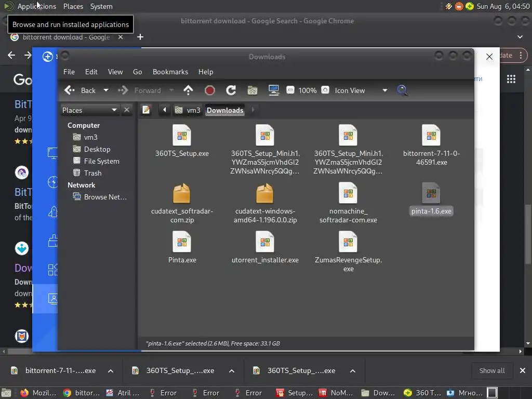532x399 pixels.
Task: Open the Help menu
Action: 206,72
